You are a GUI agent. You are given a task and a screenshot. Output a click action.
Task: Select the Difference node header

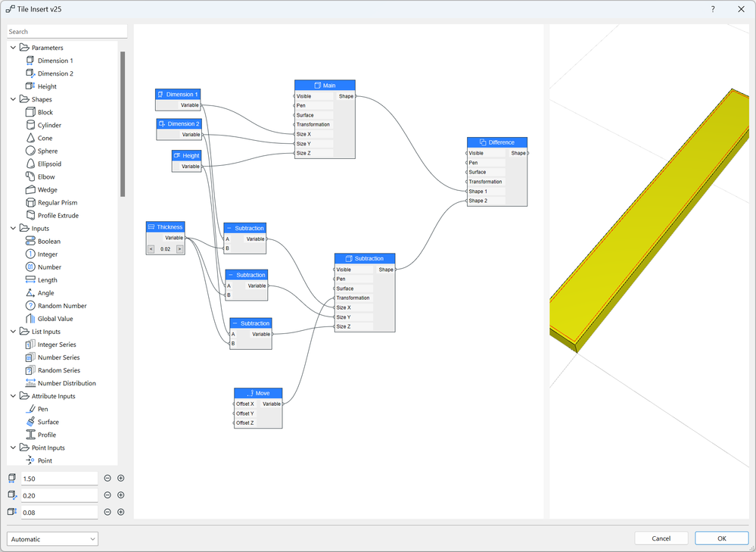click(497, 142)
